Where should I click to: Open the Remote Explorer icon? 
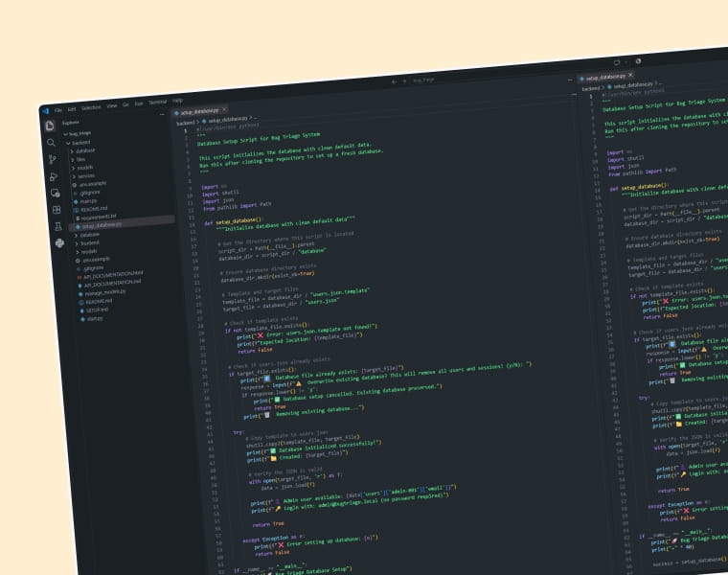56,193
